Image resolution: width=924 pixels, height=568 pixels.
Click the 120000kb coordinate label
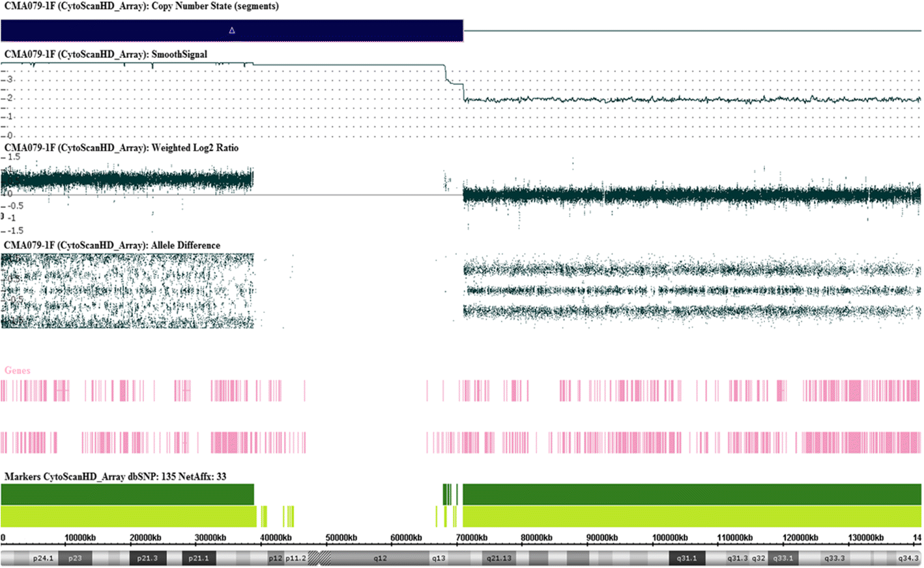coord(800,538)
